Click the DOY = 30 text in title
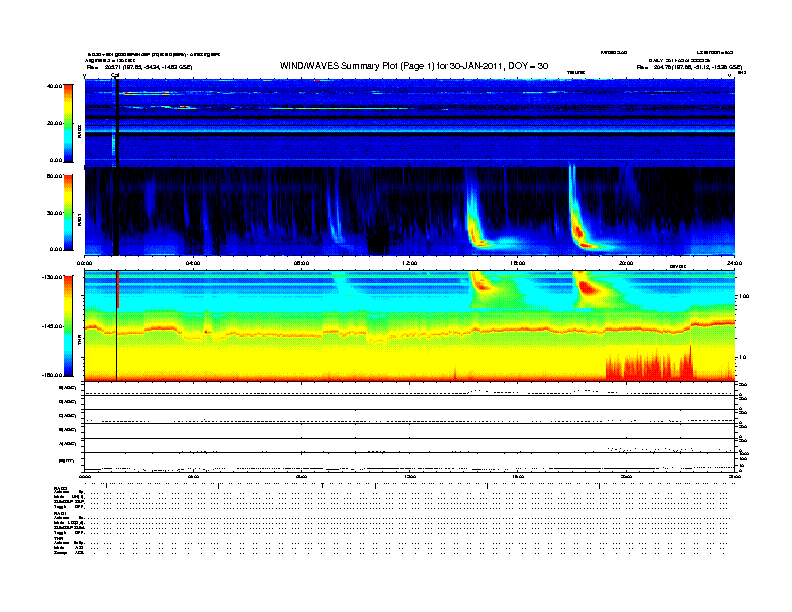This screenshot has height=612, width=792. (528, 66)
